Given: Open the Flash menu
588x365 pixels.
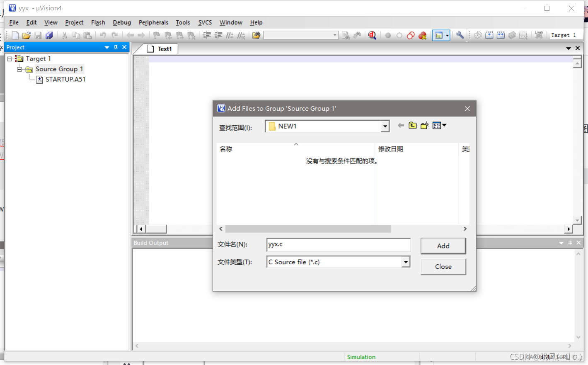Looking at the screenshot, I should point(98,22).
